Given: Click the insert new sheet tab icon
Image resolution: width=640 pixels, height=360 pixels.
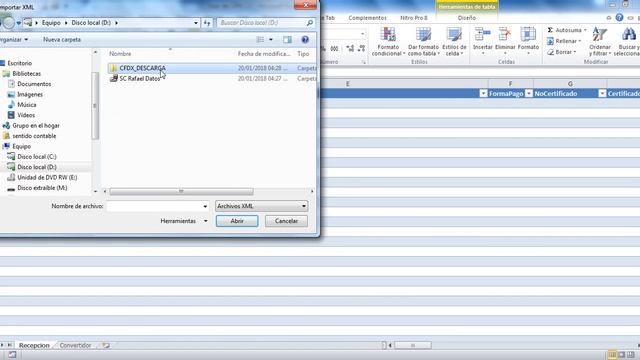Looking at the screenshot, I should coord(106,345).
